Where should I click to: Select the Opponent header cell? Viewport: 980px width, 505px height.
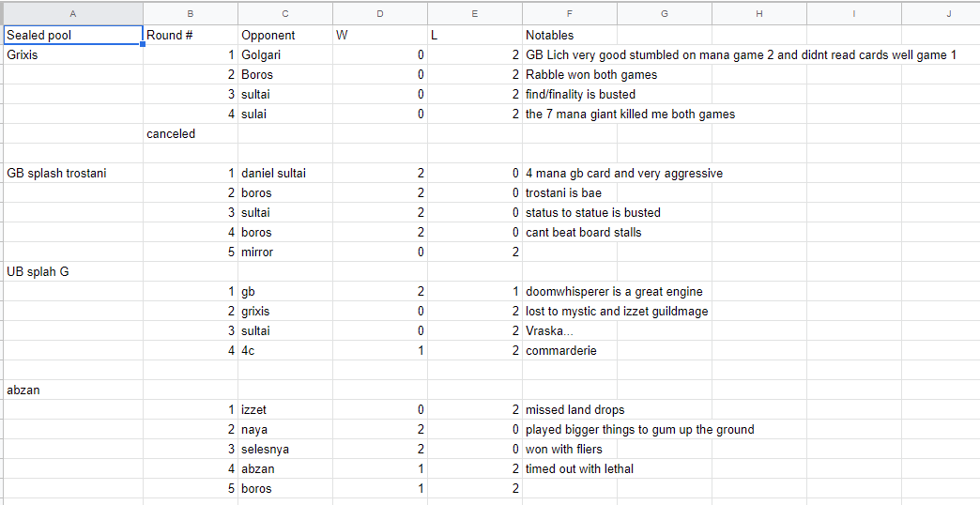[x=285, y=35]
